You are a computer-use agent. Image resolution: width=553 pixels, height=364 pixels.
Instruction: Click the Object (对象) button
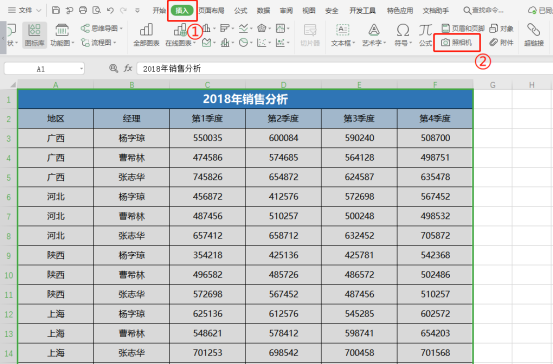coord(501,28)
